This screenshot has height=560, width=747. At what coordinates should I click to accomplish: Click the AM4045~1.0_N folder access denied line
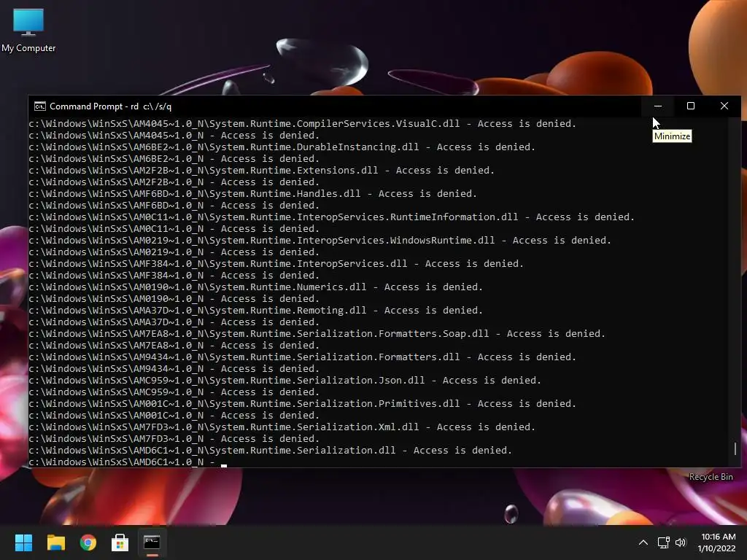(174, 135)
